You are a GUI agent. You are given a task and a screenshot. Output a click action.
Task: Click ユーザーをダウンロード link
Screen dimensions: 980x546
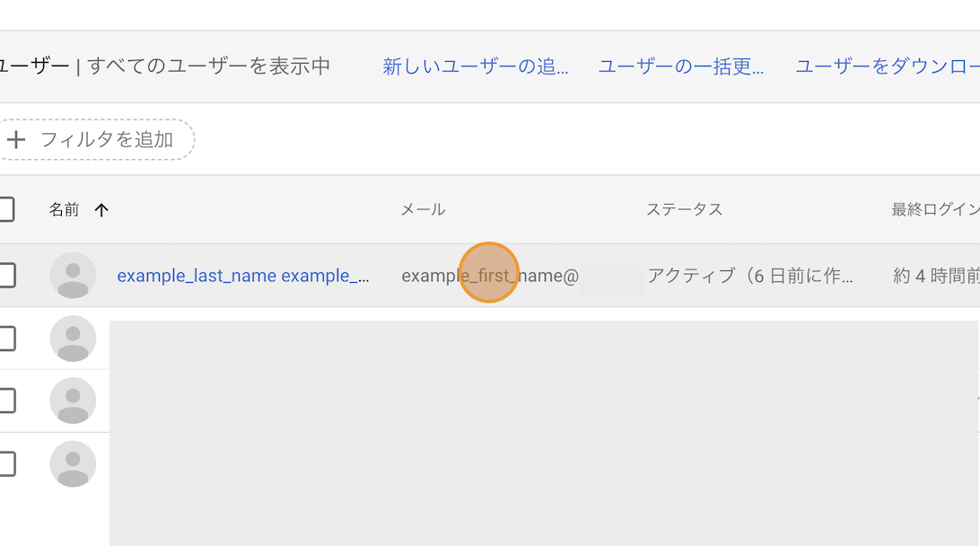coord(888,66)
